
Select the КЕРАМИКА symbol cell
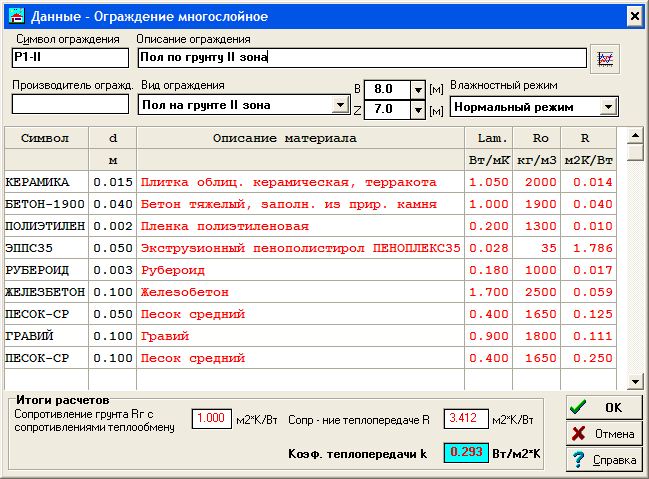(x=46, y=182)
